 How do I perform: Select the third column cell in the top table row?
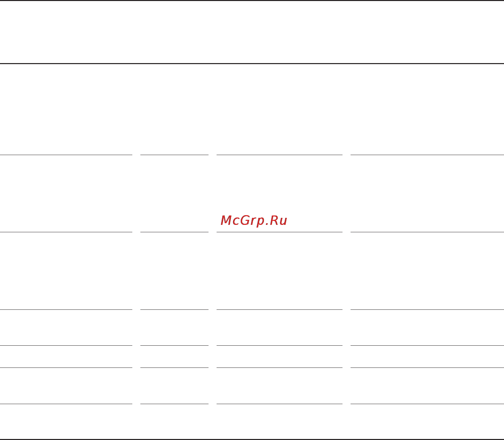[x=279, y=109]
